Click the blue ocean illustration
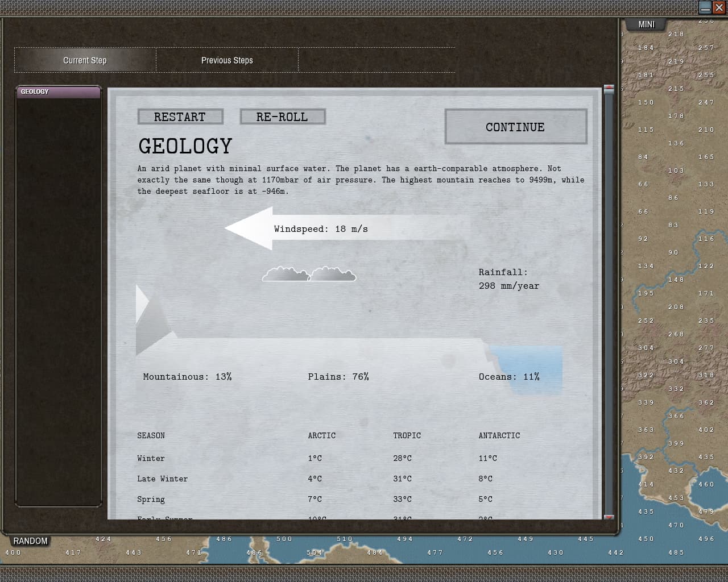The width and height of the screenshot is (728, 582). 526,369
